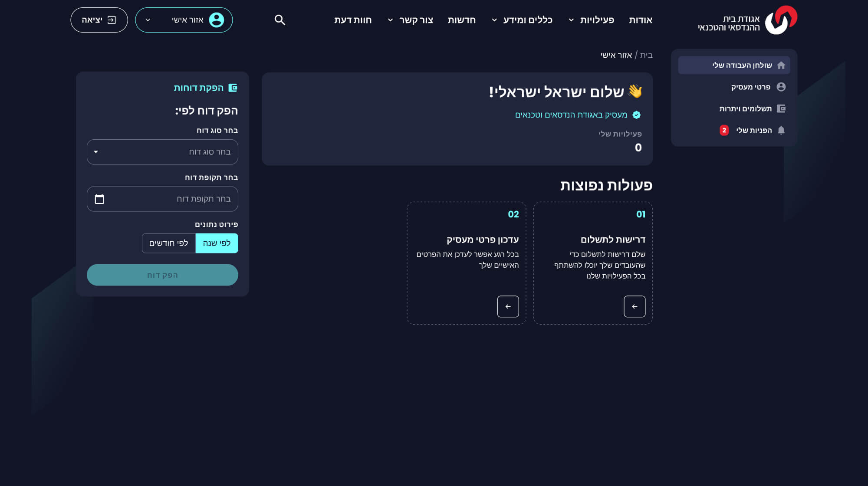The image size is (868, 486).
Task: Open פרטי מעסיק in sidebar
Action: pyautogui.click(x=750, y=87)
